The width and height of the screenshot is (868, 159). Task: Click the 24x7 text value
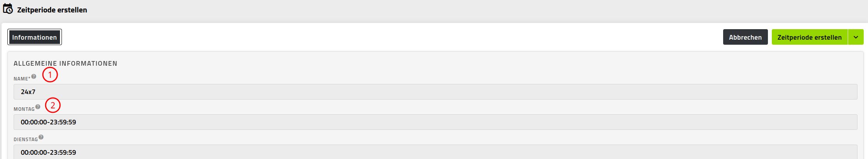point(28,92)
